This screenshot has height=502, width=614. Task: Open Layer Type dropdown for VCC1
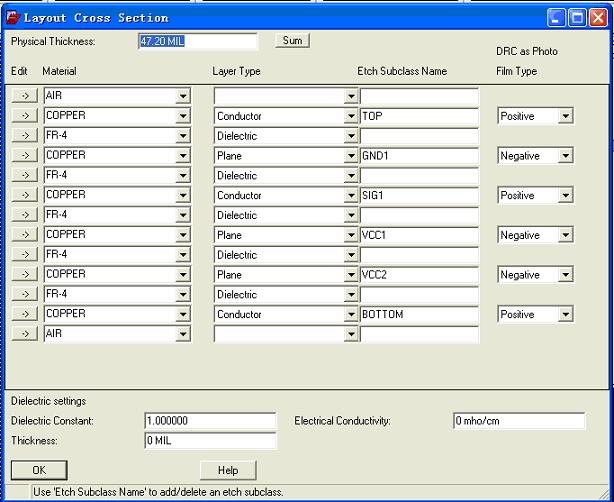[351, 235]
